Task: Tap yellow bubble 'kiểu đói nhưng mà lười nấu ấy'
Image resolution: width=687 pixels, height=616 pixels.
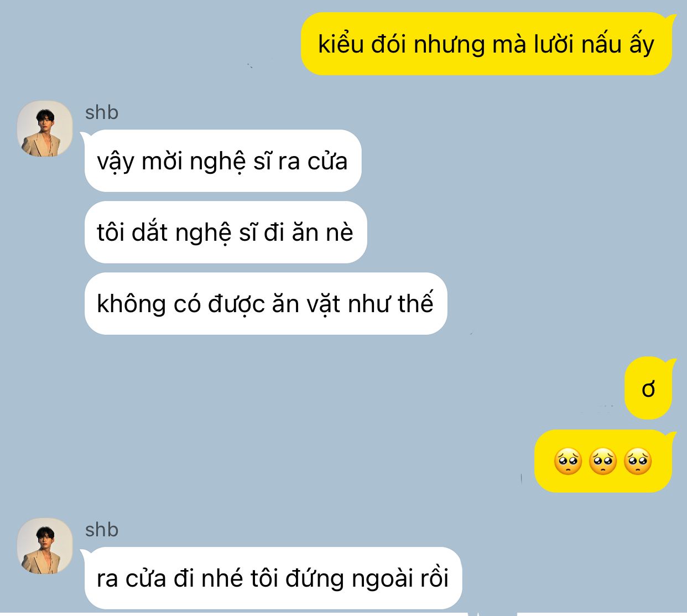Action: tap(486, 44)
